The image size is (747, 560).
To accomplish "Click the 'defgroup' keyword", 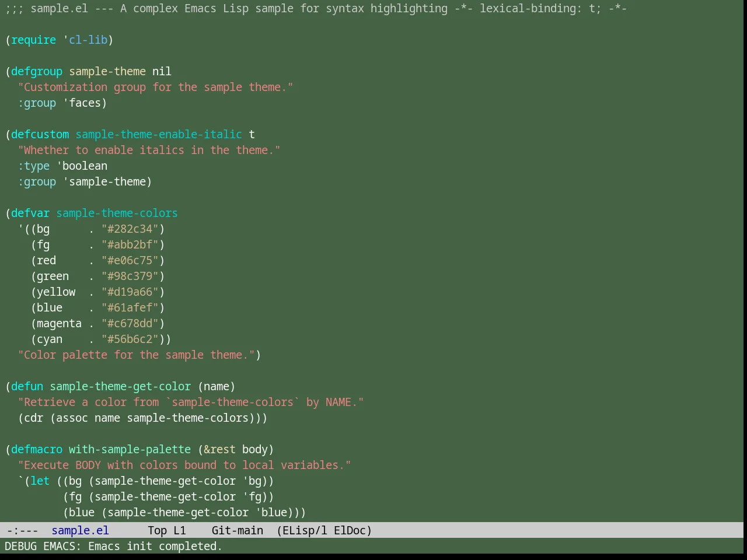I will click(x=37, y=71).
